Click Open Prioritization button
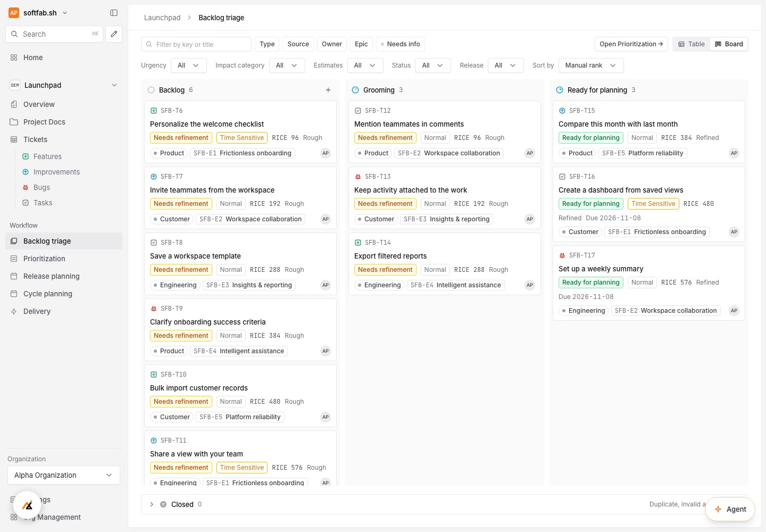The height and width of the screenshot is (532, 766). coord(631,44)
